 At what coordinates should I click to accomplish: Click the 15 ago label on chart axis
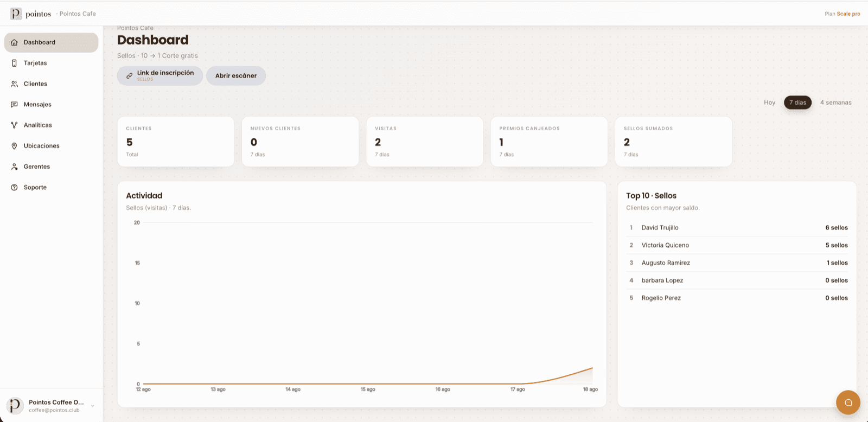coord(368,389)
